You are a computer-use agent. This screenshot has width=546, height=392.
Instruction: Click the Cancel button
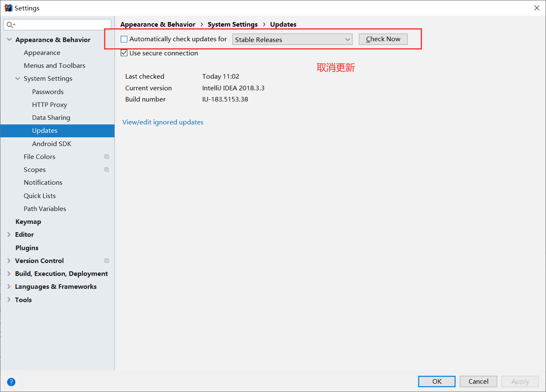coord(479,382)
